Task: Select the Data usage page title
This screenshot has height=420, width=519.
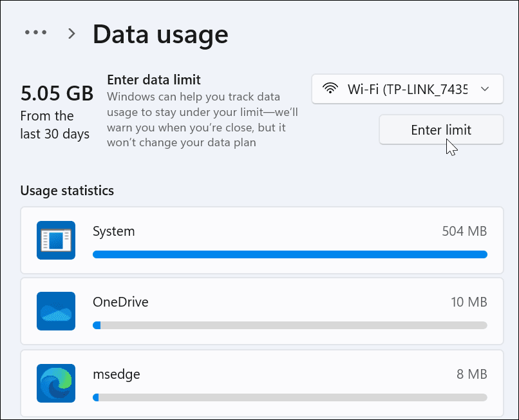Action: click(160, 33)
